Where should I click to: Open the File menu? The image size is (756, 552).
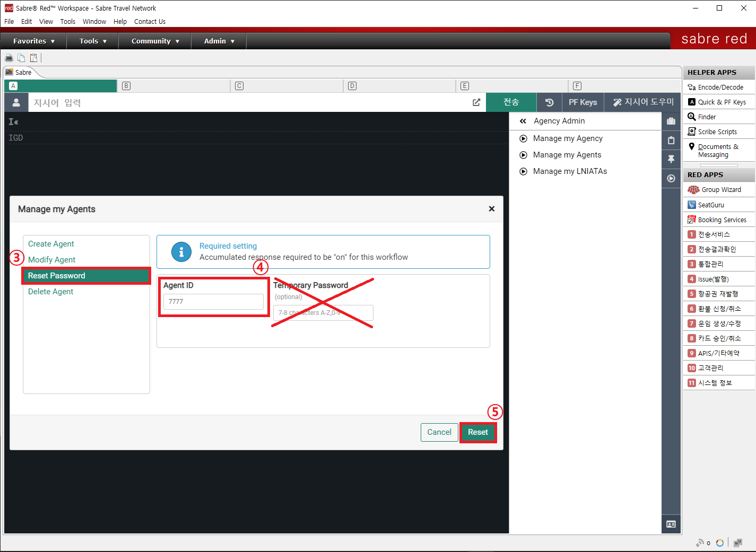click(9, 22)
